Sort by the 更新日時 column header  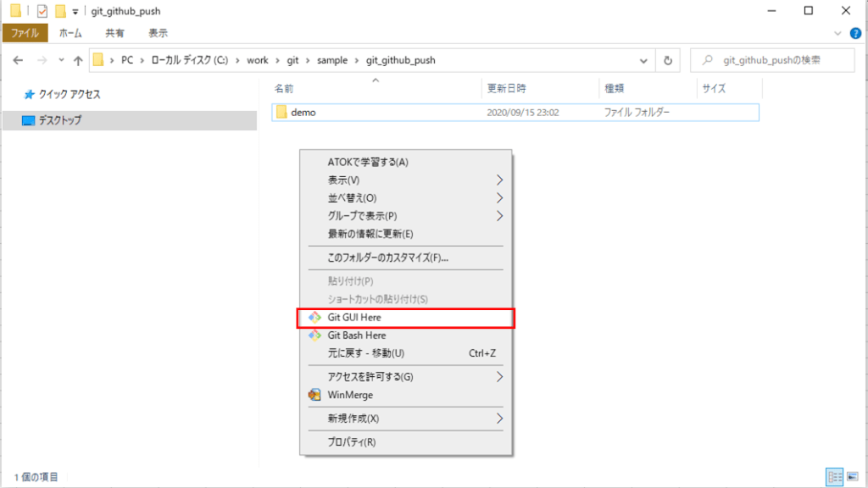pyautogui.click(x=507, y=88)
